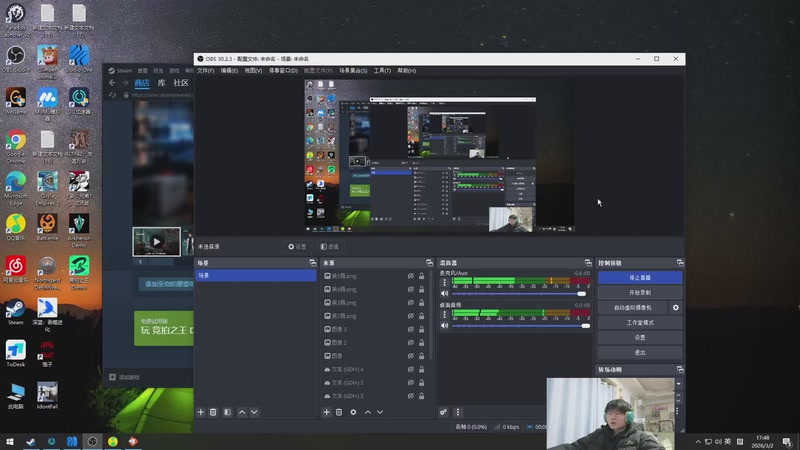
Task: Pop out the Scene Transitions (转场动画) dock
Action: tap(680, 369)
